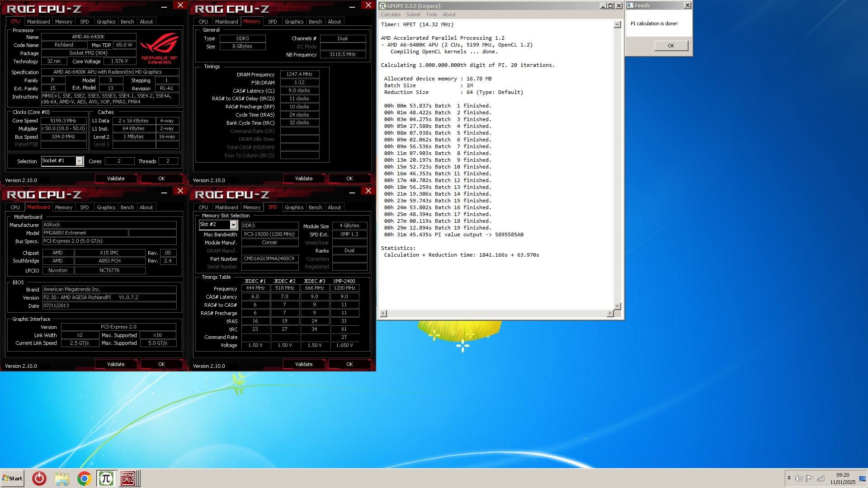
Task: Click the AMD A6-6400K processor name field
Action: (89, 37)
